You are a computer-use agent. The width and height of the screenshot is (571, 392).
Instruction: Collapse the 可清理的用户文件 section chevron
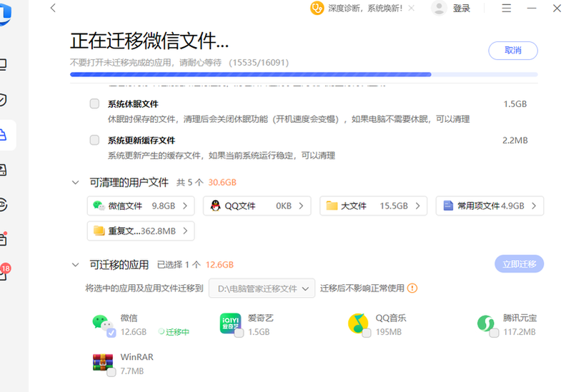(75, 182)
